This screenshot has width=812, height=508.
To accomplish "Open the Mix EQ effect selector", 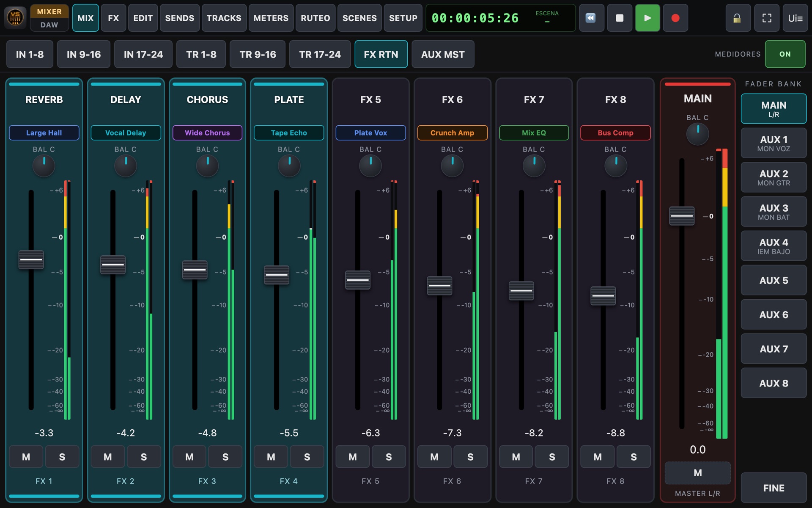I will (534, 133).
